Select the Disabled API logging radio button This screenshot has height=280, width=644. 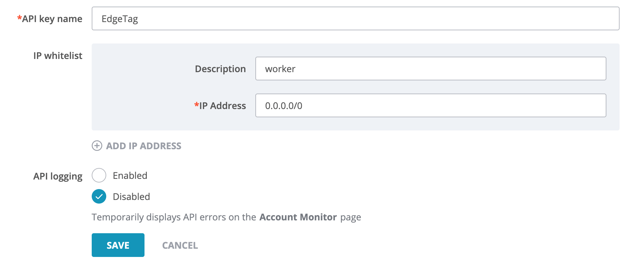99,196
